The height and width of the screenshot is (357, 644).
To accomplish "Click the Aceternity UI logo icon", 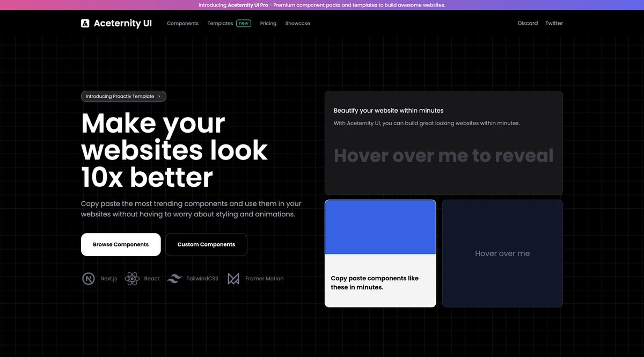I will click(85, 23).
